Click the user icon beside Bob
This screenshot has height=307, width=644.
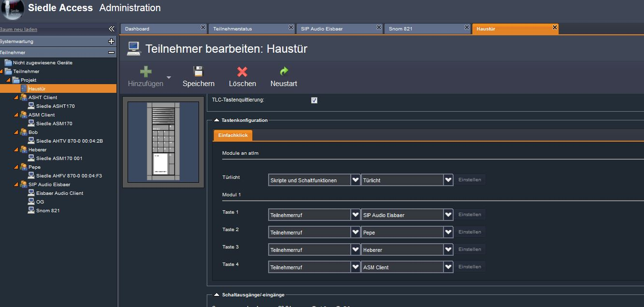click(24, 132)
